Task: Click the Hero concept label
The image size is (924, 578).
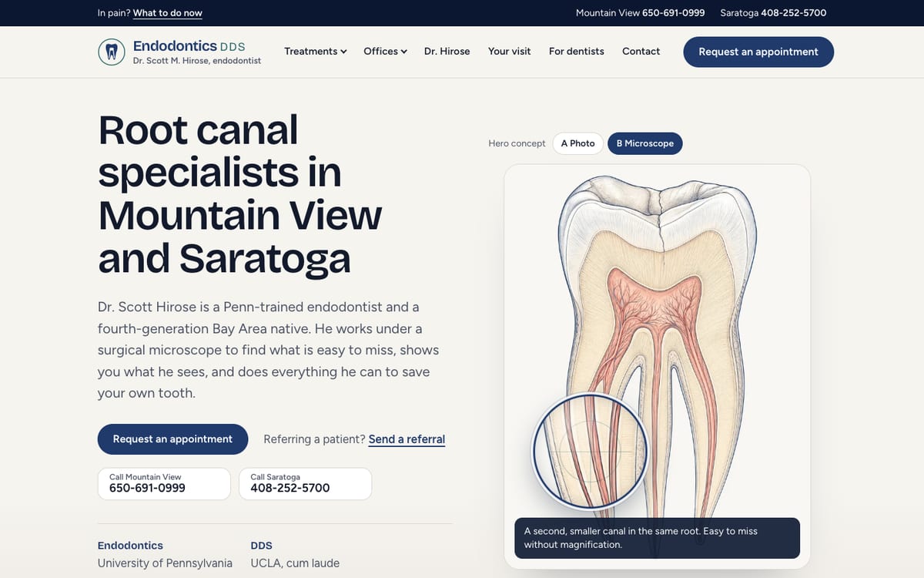Action: coord(517,143)
